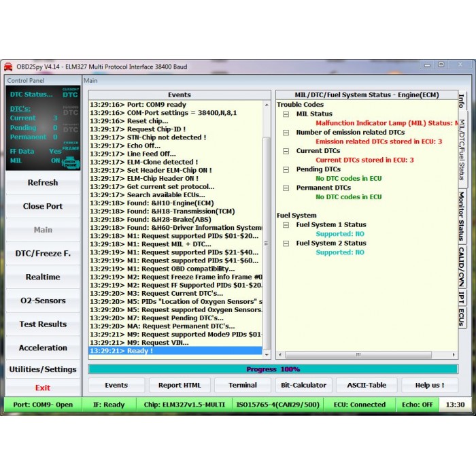Click the Progress 100% bar
Screen dimensions: 476x476
273,369
